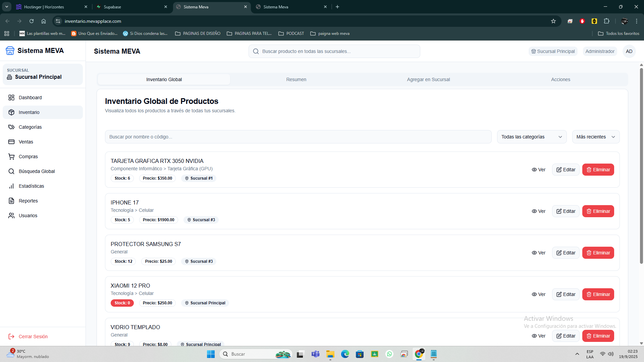Open the browser extensions puzzle icon
644x362 pixels.
click(x=606, y=21)
